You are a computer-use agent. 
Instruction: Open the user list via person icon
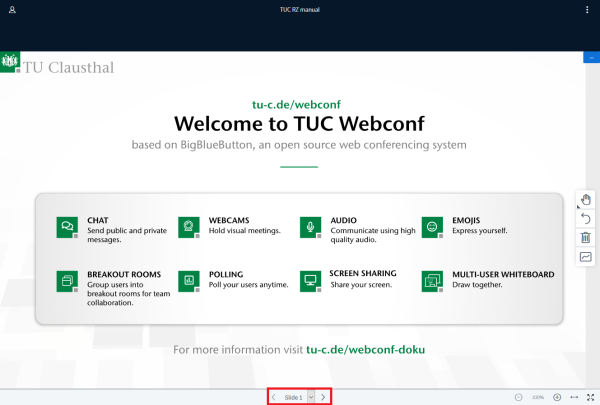[x=11, y=9]
